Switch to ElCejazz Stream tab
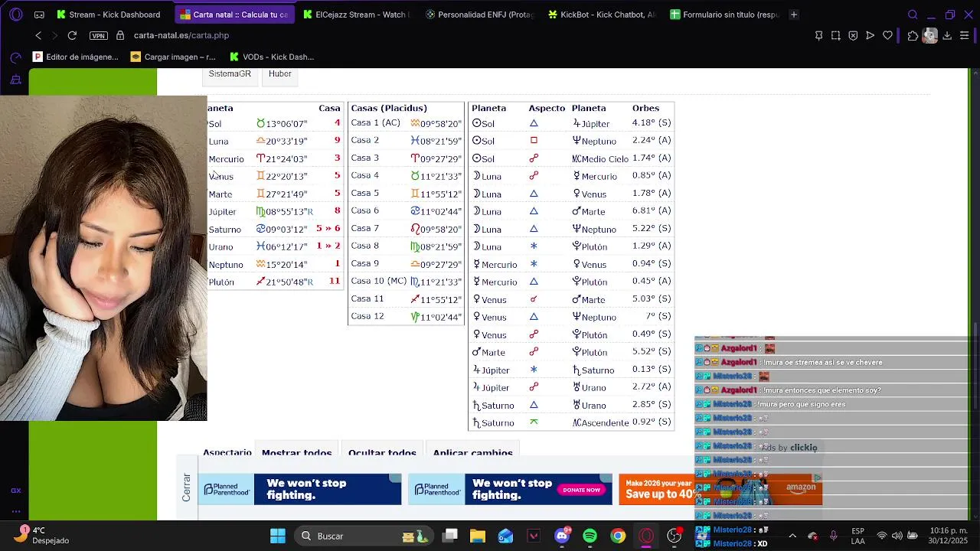The width and height of the screenshot is (980, 551). (356, 15)
